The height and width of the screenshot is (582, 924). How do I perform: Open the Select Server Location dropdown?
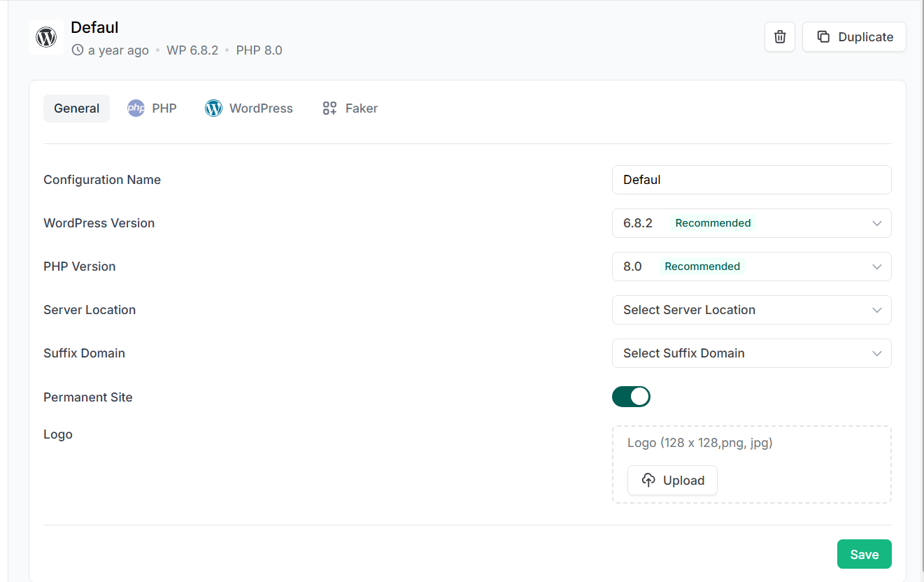[751, 310]
